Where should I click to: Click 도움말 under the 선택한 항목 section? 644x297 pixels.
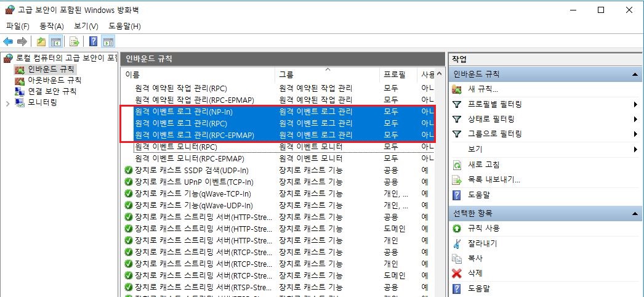click(x=479, y=289)
